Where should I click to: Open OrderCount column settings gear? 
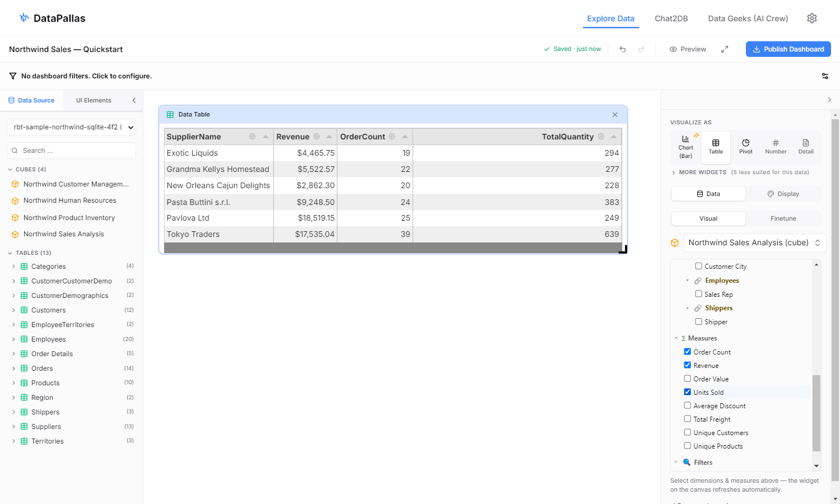coord(392,137)
